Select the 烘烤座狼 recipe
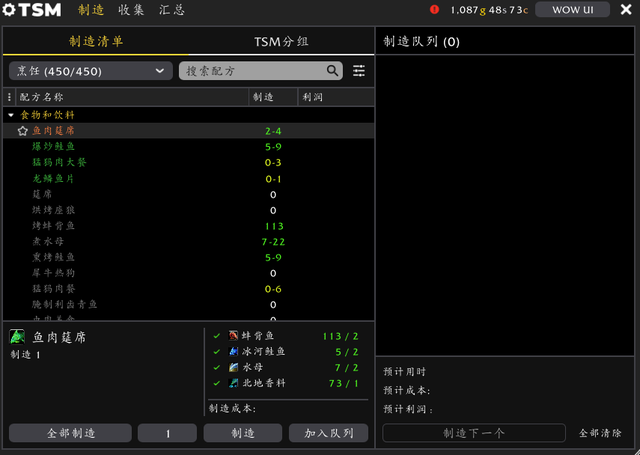This screenshot has height=455, width=640. [x=189, y=210]
